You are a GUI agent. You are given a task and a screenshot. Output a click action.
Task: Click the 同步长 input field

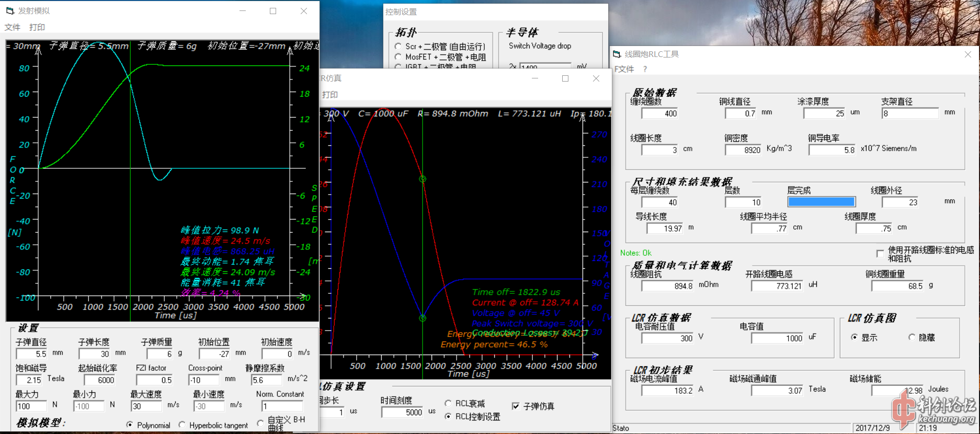332,413
